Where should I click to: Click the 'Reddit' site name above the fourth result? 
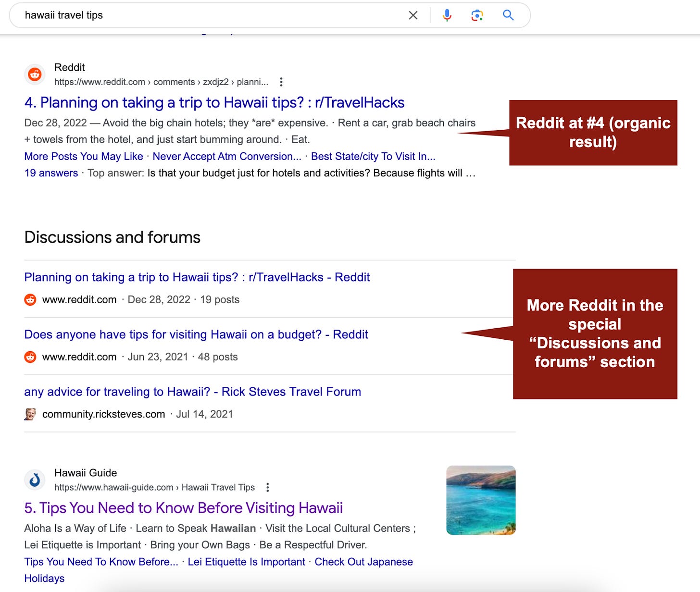(x=70, y=67)
